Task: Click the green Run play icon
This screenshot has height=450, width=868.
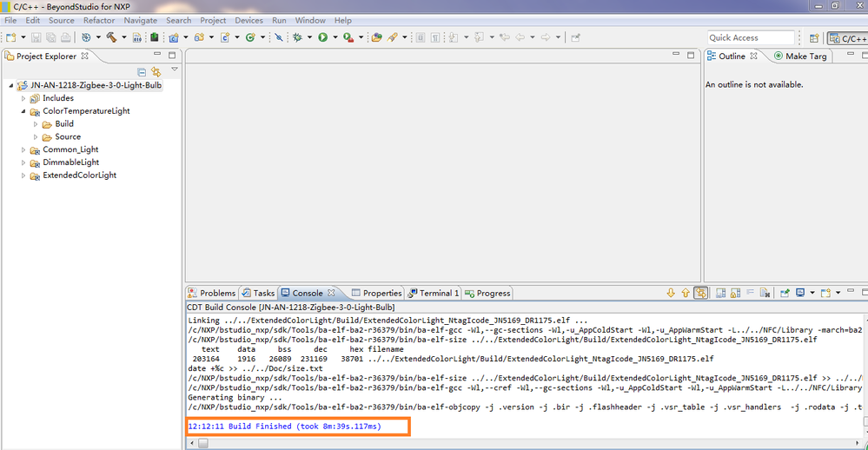Action: 322,37
